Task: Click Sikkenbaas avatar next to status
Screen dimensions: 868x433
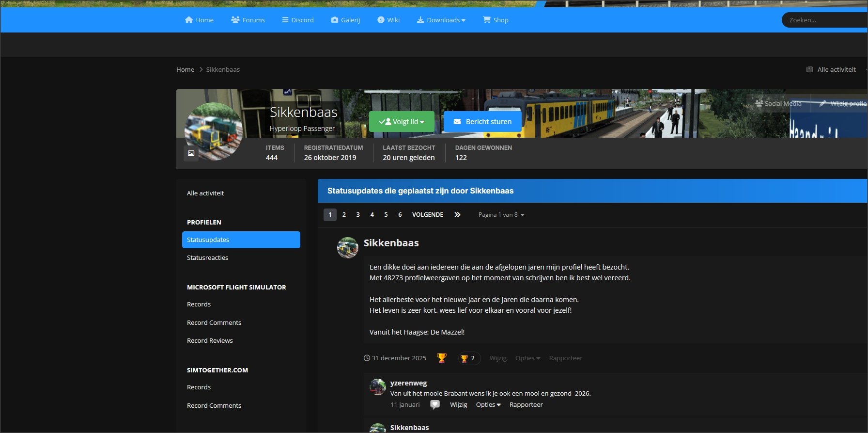Action: coord(347,248)
